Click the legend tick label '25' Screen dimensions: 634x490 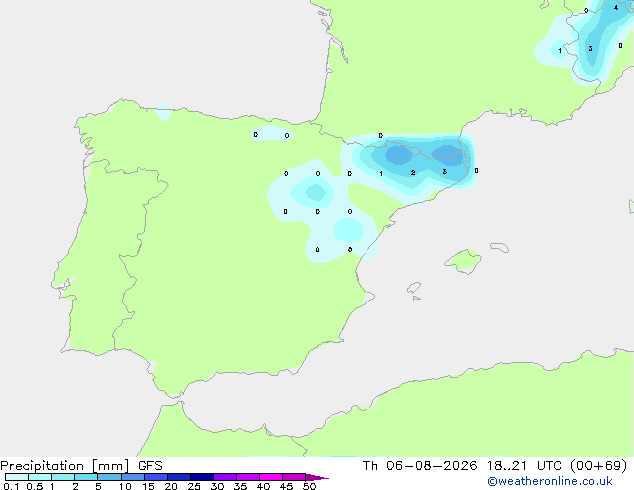click(194, 486)
